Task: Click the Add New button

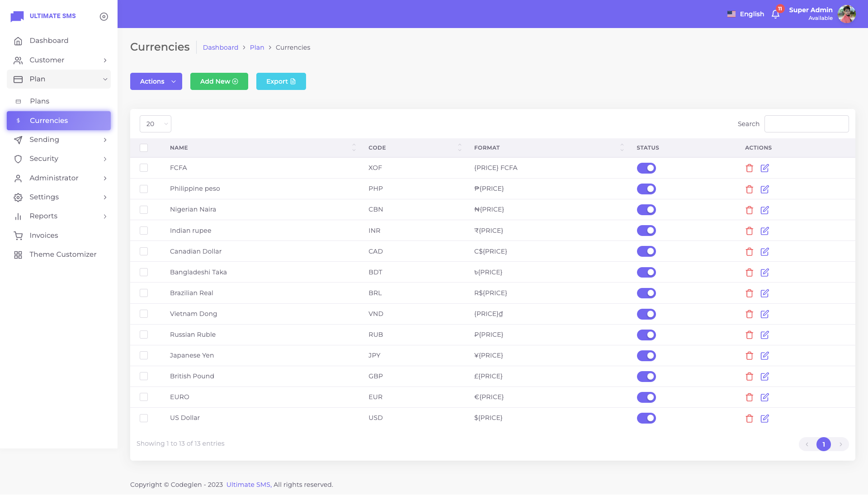Action: (219, 81)
